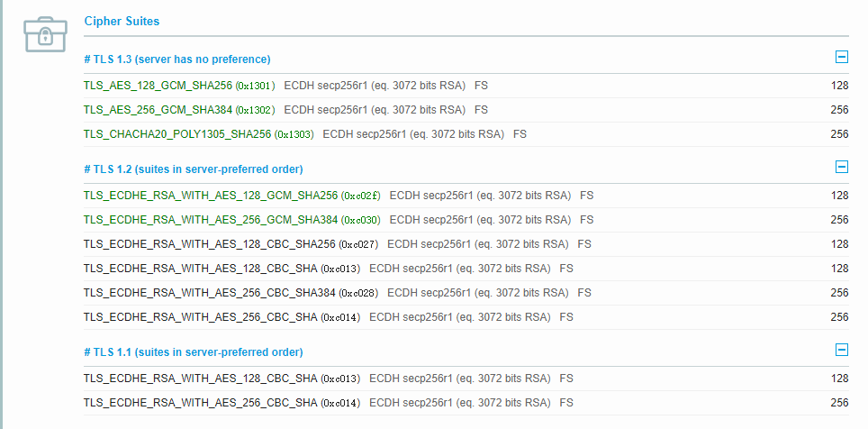Click the TLS 1.2 server-preferred order header
This screenshot has width=868, height=429.
(193, 169)
